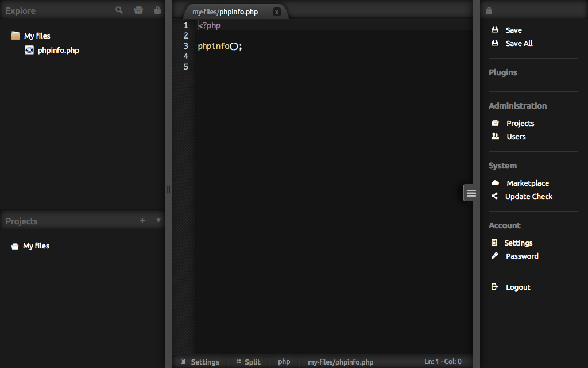Open the Marketplace cloud icon under System
The height and width of the screenshot is (368, 588).
pos(494,183)
